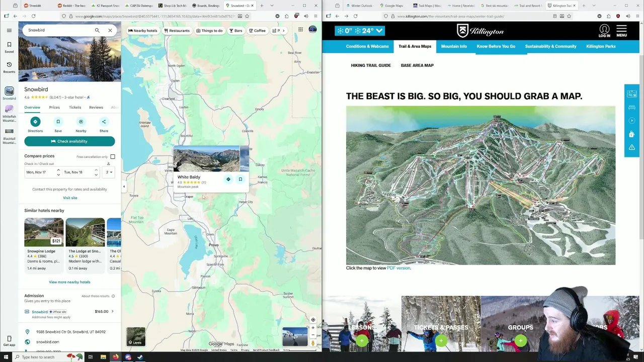The height and width of the screenshot is (362, 644).
Task: Select the Whitefish Mountain recent item
Action: click(x=9, y=114)
